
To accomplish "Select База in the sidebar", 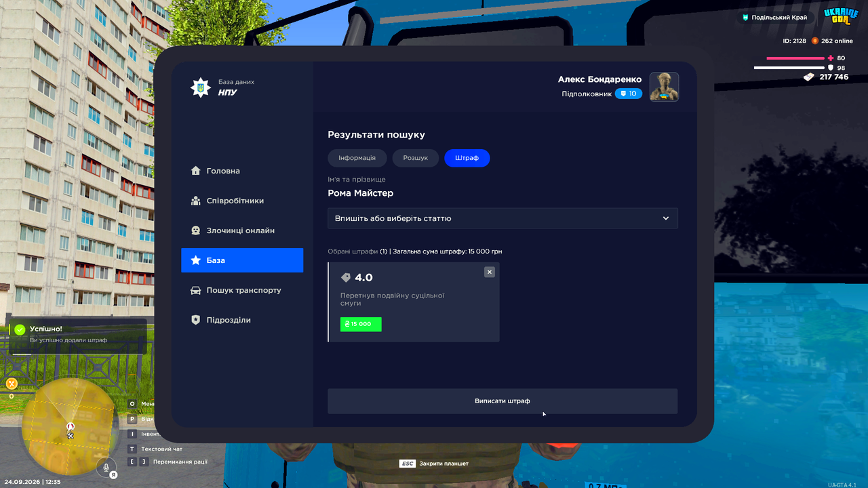I will [242, 260].
